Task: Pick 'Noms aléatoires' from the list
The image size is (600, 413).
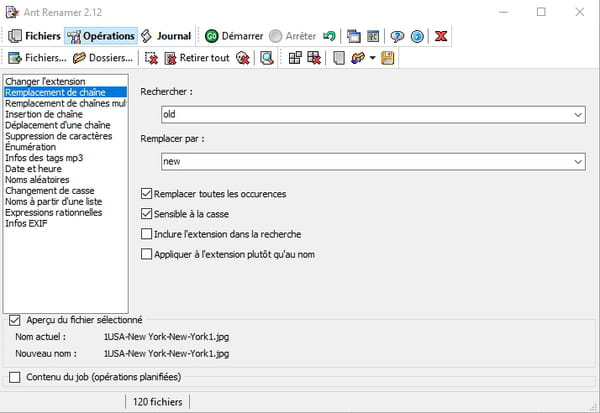Action: coord(65,180)
